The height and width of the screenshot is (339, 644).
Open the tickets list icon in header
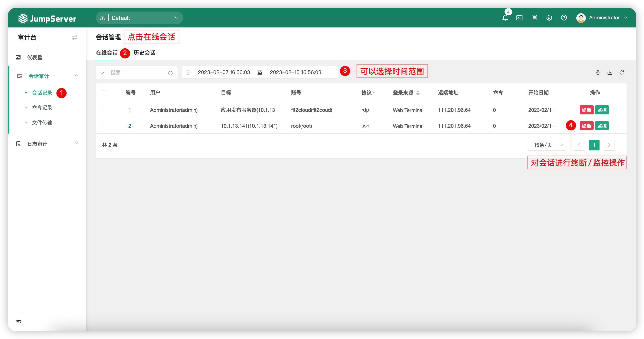click(534, 18)
